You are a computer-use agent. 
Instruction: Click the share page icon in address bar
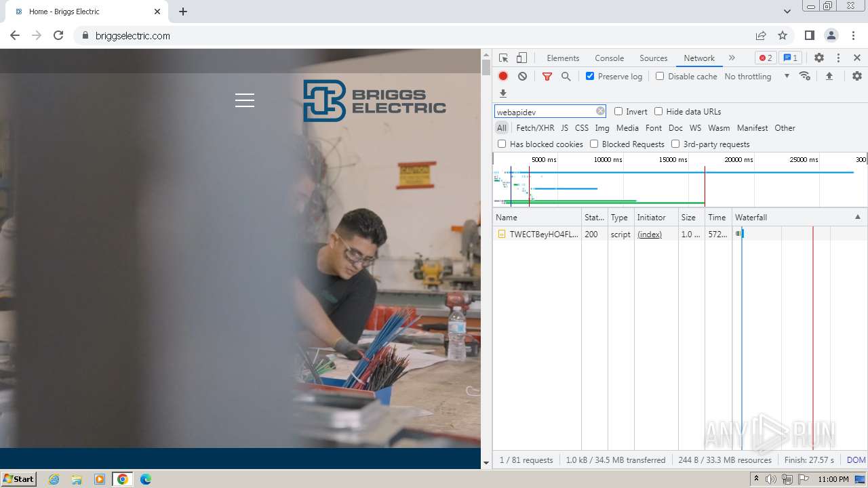tap(761, 35)
